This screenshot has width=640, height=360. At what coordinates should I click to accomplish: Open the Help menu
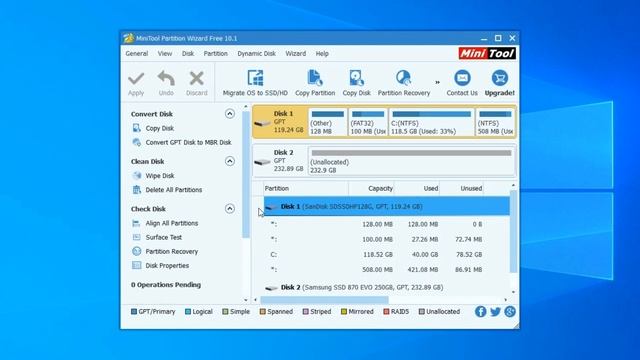point(322,53)
